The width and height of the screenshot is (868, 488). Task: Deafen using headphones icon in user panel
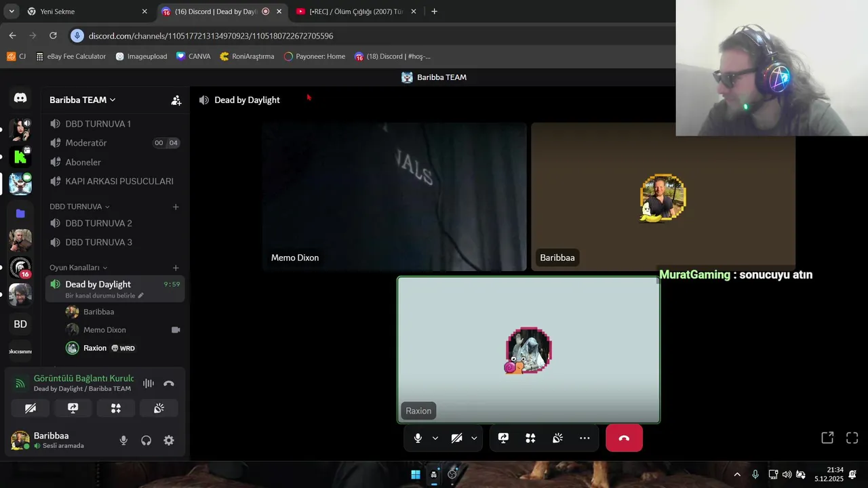click(x=146, y=441)
